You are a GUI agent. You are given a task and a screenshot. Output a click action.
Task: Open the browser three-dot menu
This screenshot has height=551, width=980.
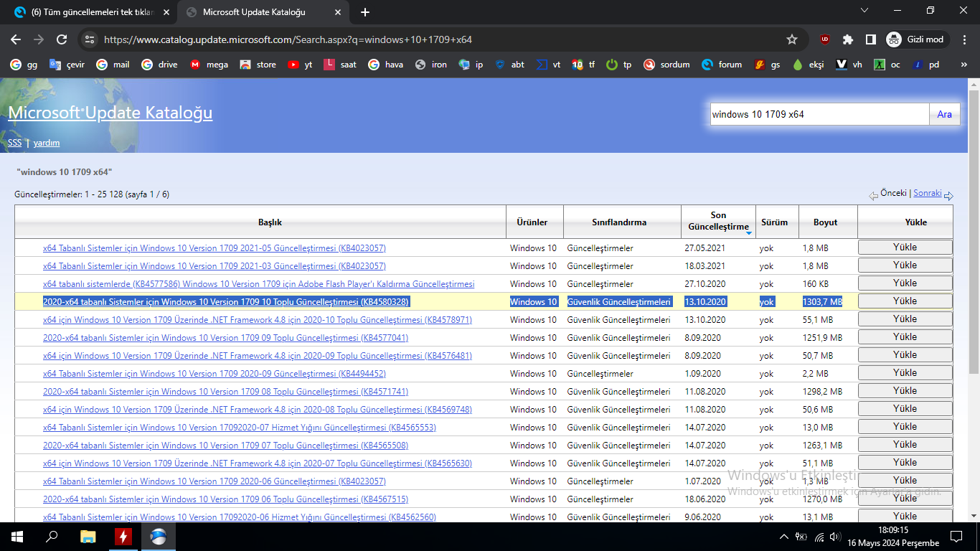tap(965, 39)
